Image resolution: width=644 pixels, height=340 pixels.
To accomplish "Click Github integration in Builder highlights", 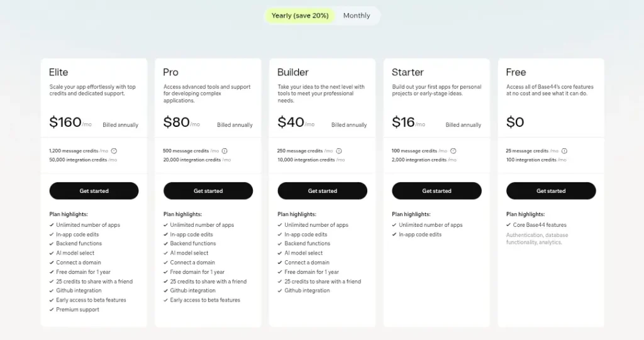I will (x=307, y=291).
